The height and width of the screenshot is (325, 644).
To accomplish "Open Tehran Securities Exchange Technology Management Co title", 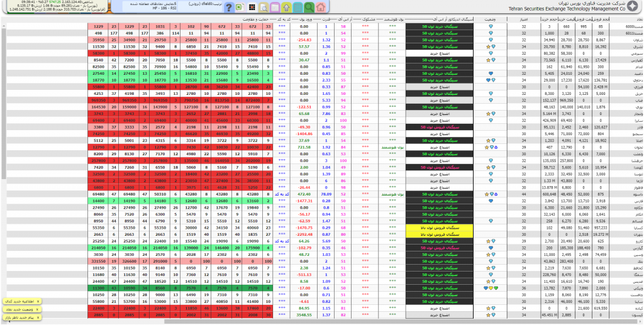I will pos(567,8).
